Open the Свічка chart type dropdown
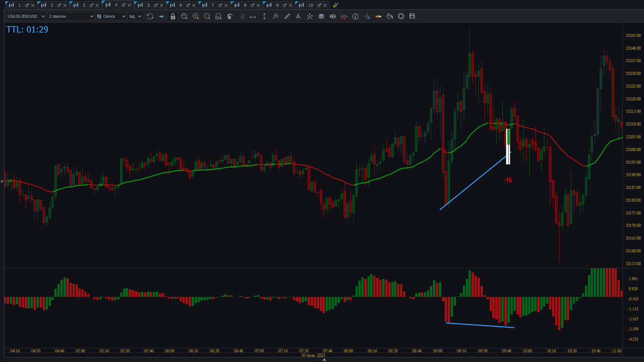644x362 pixels. point(111,16)
